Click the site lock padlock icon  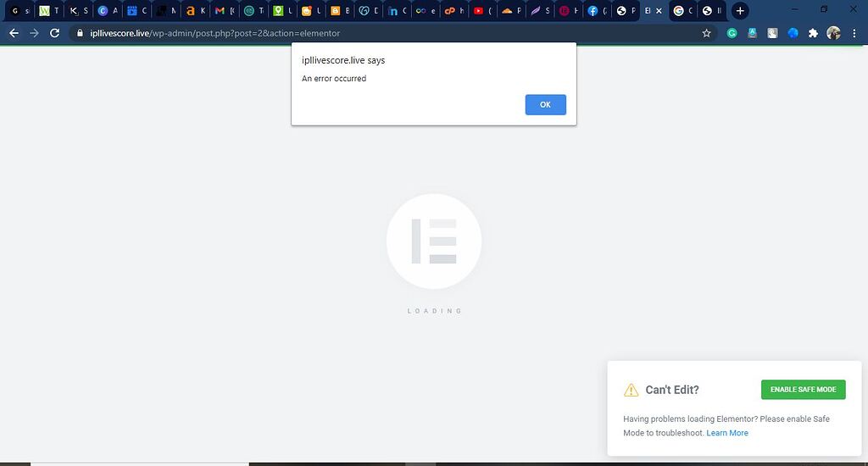tap(80, 33)
